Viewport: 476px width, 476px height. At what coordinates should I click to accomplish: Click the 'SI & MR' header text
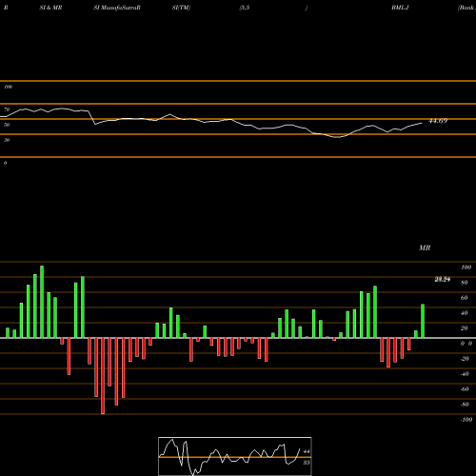50,8
